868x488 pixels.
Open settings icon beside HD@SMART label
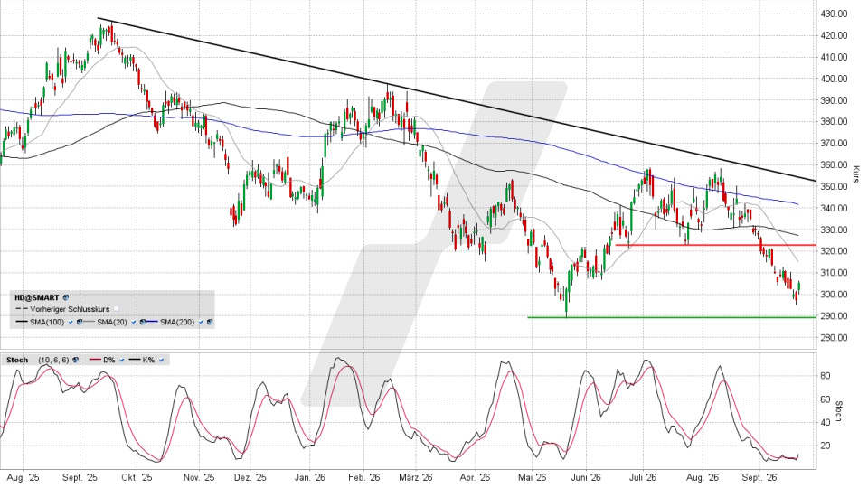pos(66,297)
